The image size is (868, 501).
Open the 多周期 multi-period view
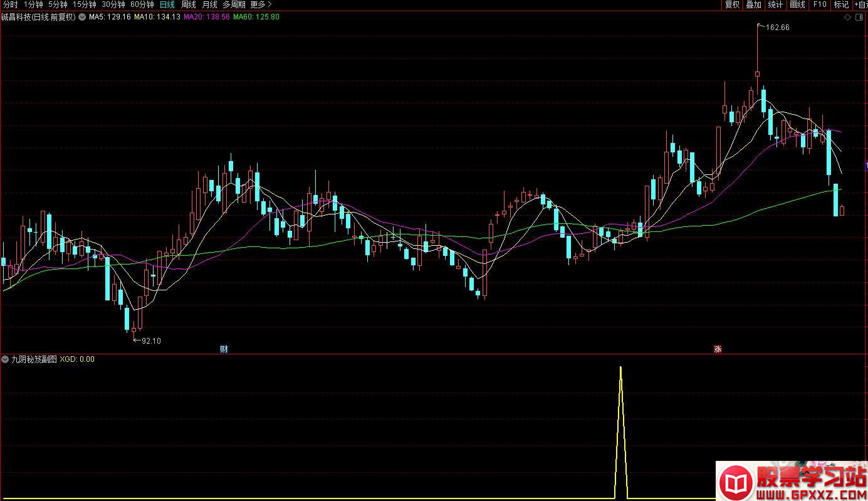click(234, 4)
